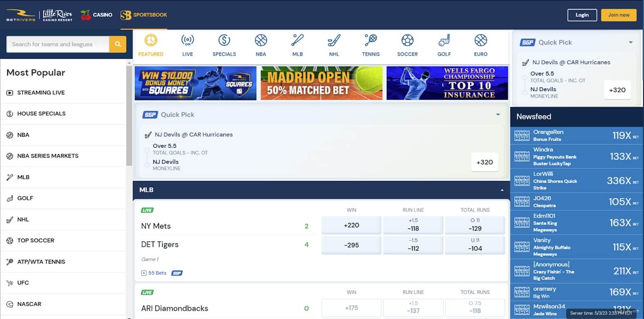Screen dimensions: 644x319
Task: Expand 55 Bets for Mets vs Tigers
Action: (154, 273)
